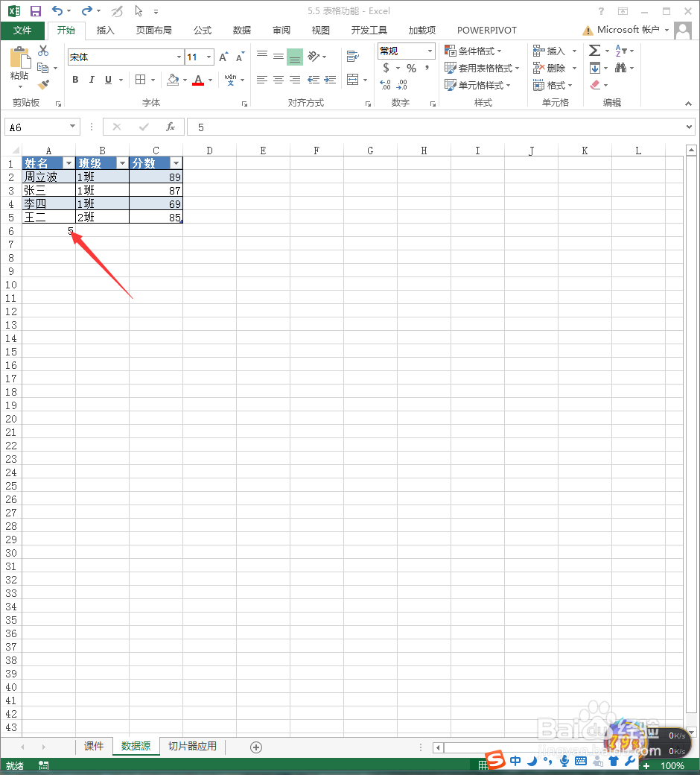Center text horizontally
The width and height of the screenshot is (700, 775).
(x=279, y=80)
